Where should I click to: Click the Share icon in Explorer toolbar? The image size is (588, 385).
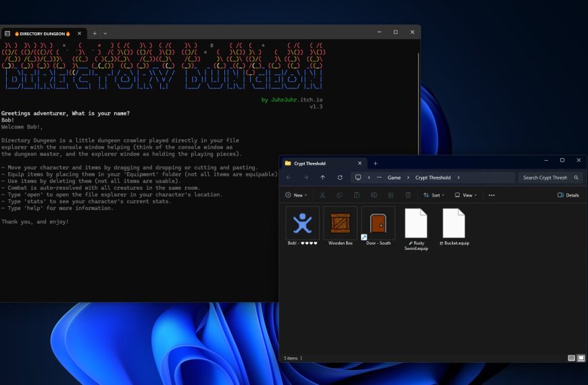coord(391,195)
